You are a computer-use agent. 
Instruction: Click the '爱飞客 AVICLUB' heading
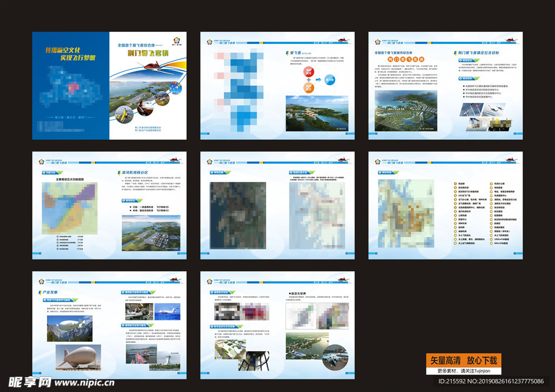pyautogui.click(x=298, y=53)
